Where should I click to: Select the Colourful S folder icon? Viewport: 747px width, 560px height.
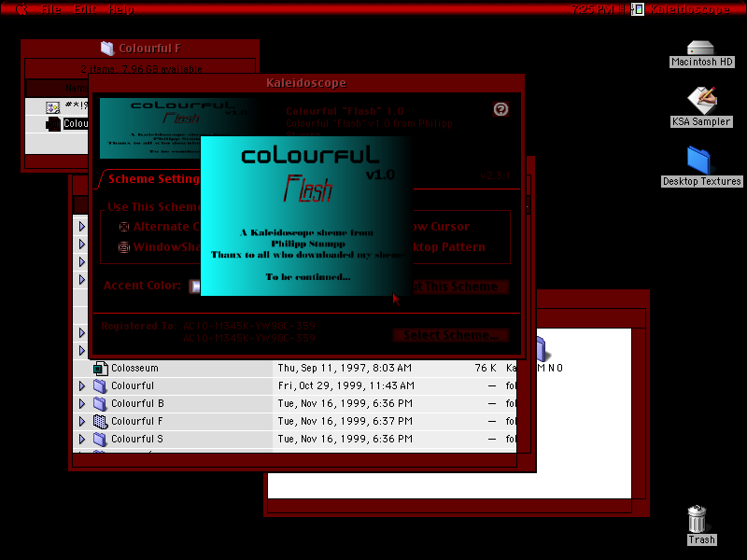click(x=100, y=439)
